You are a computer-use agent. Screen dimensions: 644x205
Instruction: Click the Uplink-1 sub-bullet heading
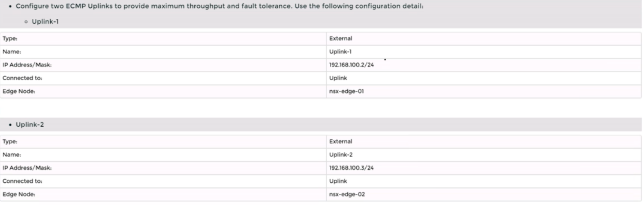45,22
